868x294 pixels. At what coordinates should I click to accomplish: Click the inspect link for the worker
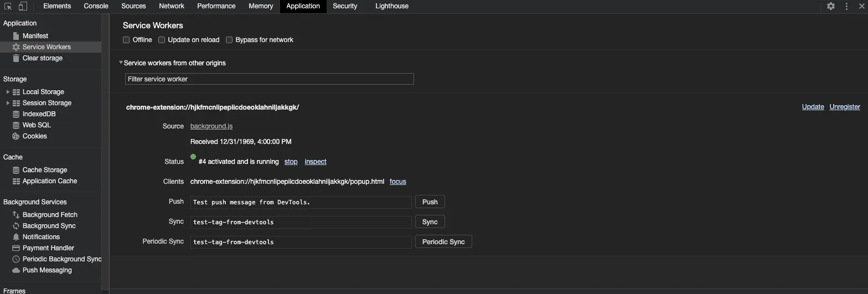coord(316,162)
